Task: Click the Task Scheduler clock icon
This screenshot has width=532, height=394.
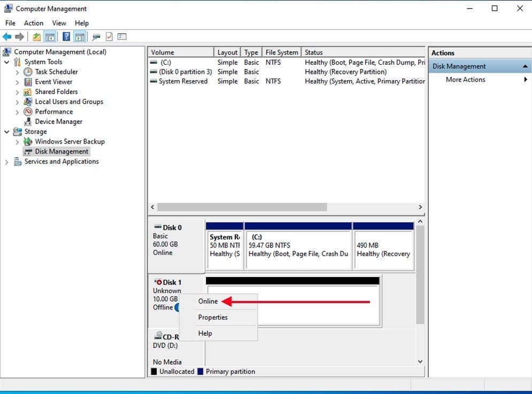Action: [28, 72]
